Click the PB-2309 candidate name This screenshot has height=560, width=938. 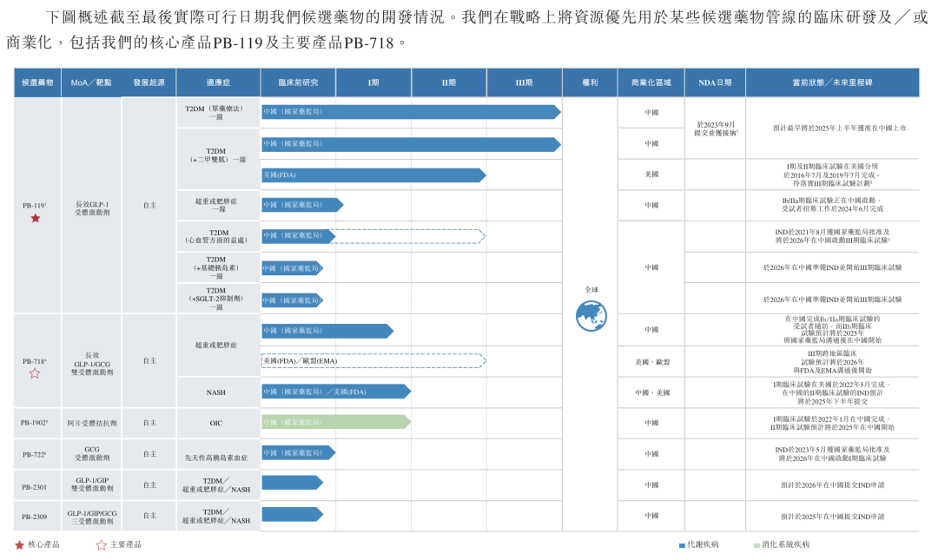click(34, 517)
